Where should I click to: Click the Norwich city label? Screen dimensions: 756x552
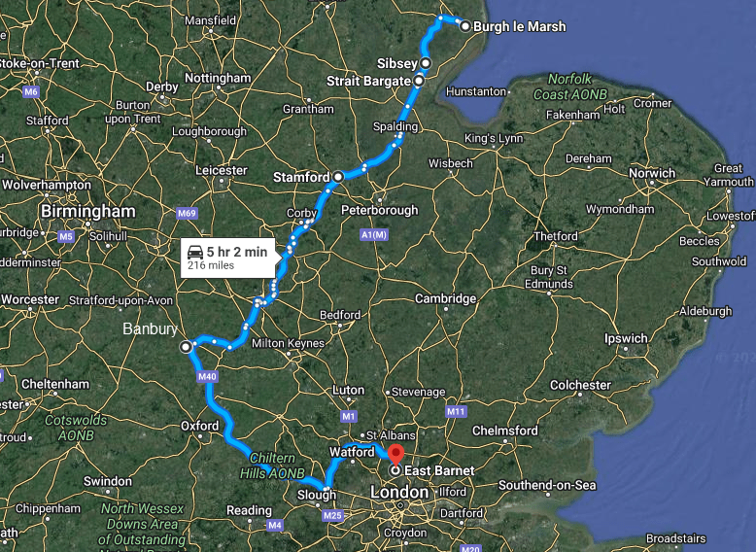click(652, 173)
